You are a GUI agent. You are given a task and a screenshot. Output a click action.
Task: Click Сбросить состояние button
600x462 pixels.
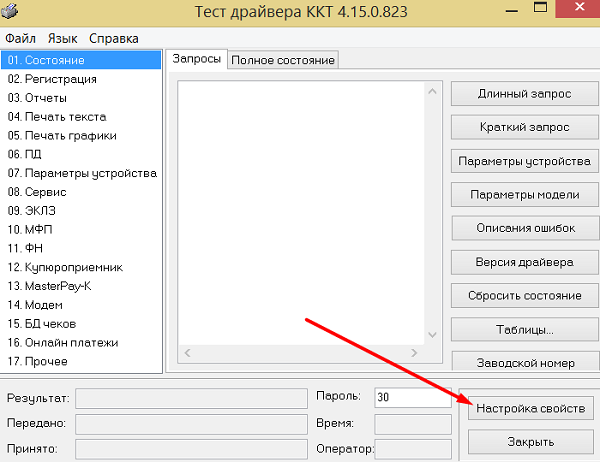525,295
